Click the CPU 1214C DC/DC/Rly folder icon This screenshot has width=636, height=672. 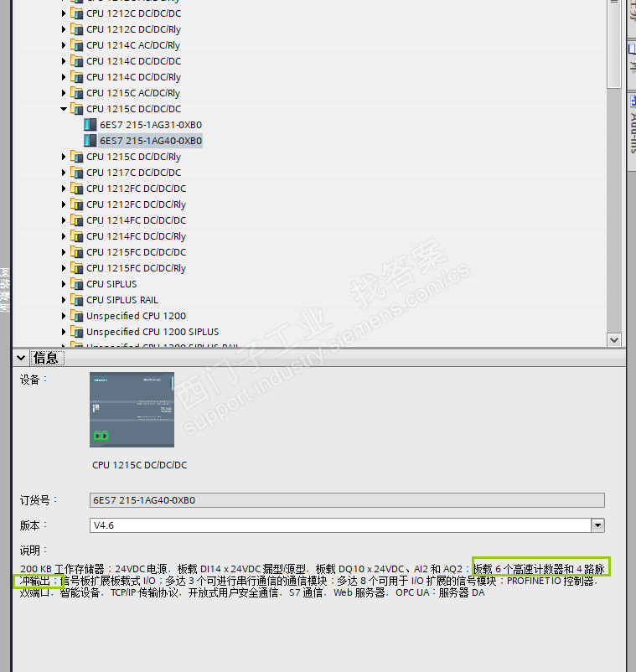coord(77,77)
